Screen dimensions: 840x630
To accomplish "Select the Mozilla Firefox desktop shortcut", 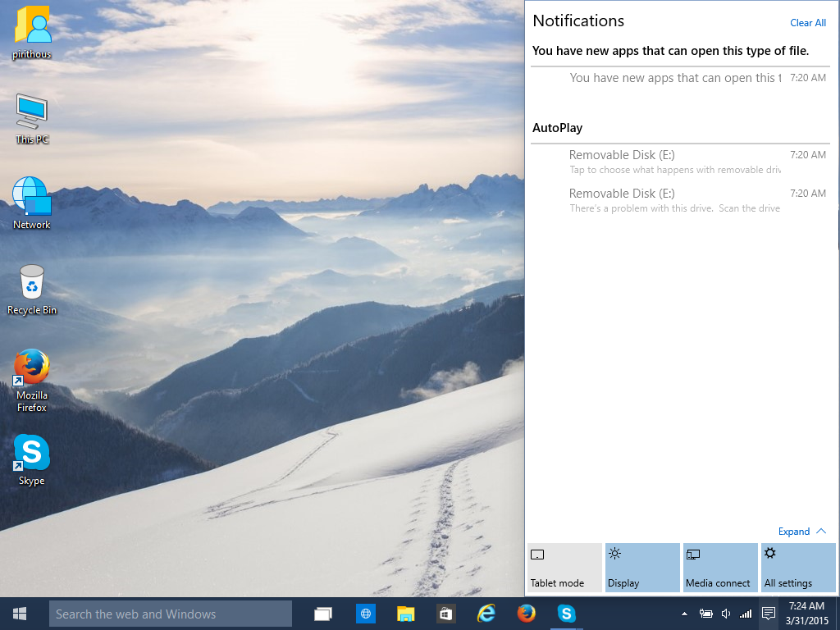I will click(32, 381).
